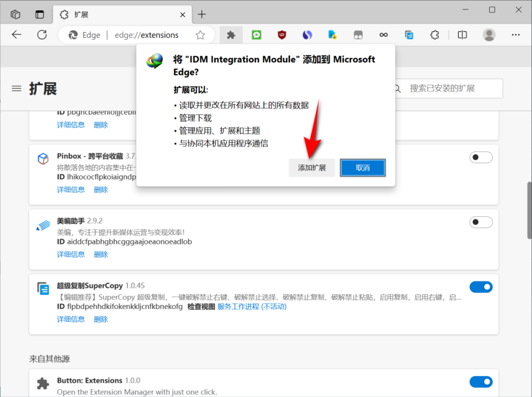The width and height of the screenshot is (532, 397).
Task: Open the browser Extensions puzzle outline menu
Action: pyautogui.click(x=434, y=35)
